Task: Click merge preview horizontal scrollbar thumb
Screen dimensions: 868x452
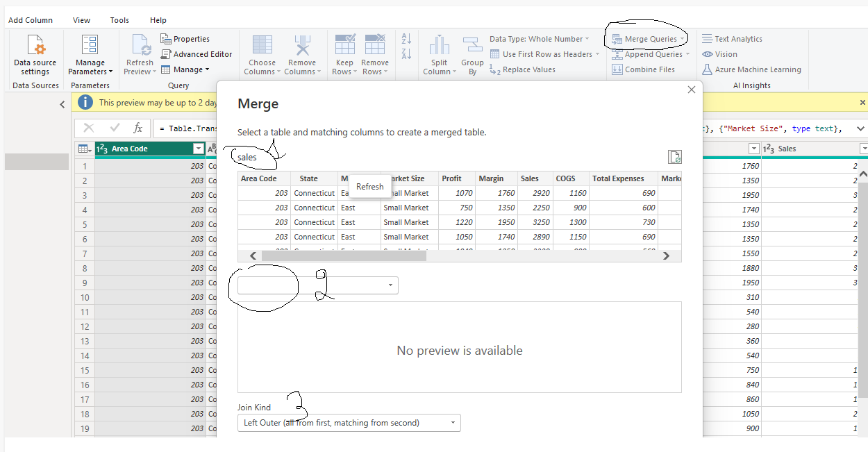Action: click(344, 256)
